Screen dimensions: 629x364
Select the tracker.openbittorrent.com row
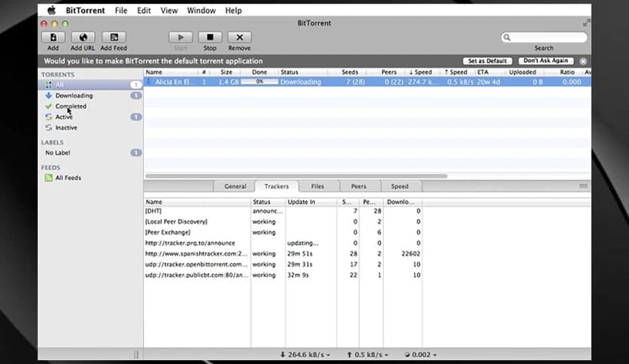[x=283, y=264]
